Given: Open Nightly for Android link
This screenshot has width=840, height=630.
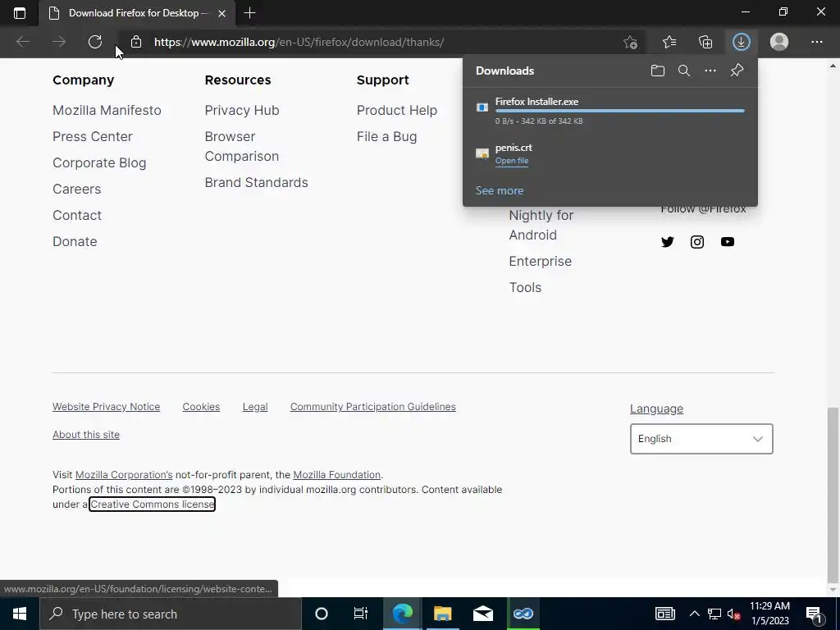Looking at the screenshot, I should click(x=541, y=225).
